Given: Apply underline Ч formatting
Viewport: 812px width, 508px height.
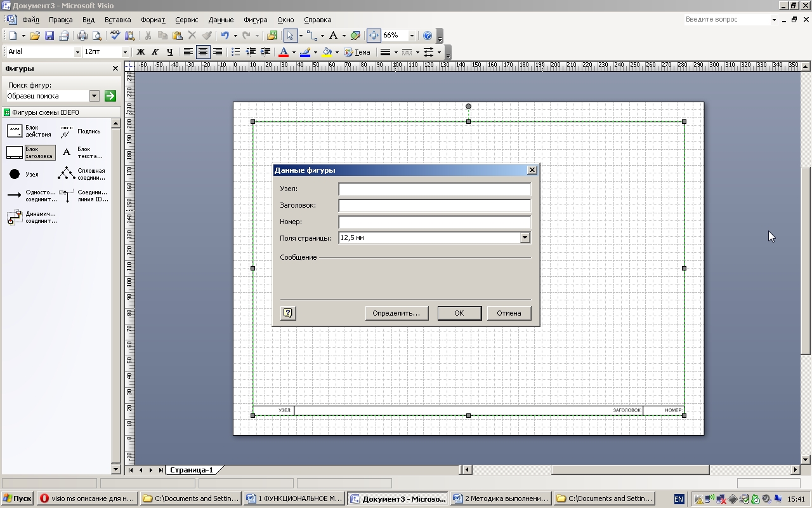Looking at the screenshot, I should 170,52.
